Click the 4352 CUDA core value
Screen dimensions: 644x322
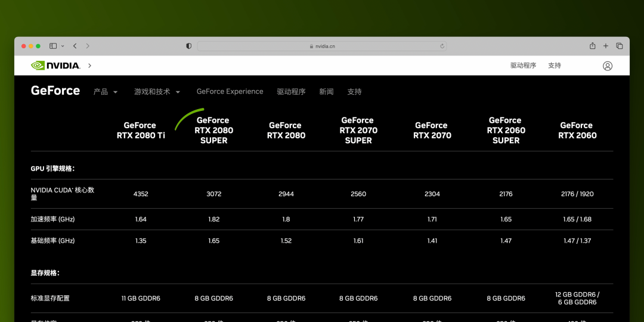[x=141, y=194]
